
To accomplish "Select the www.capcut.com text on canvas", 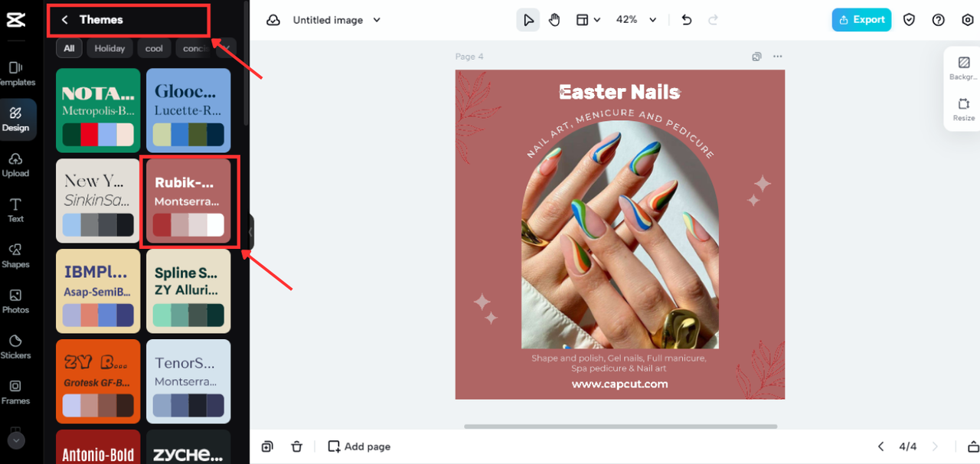I will click(619, 384).
